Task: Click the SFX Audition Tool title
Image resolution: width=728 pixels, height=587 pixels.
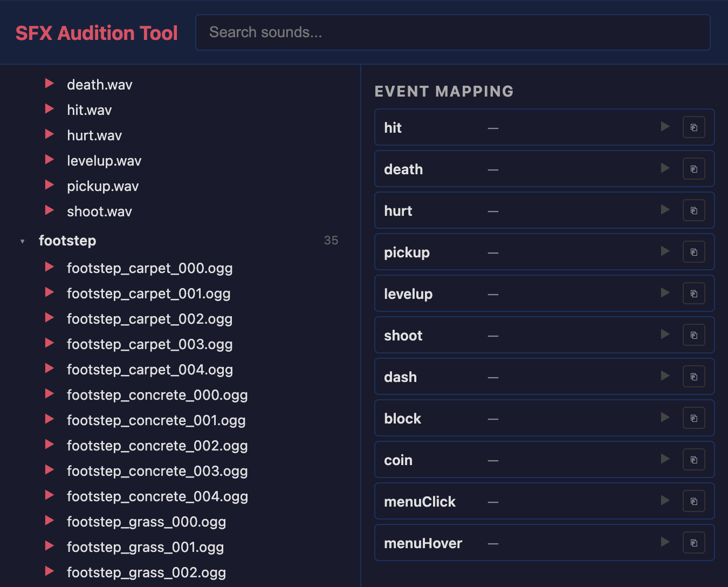Action: coord(97,33)
